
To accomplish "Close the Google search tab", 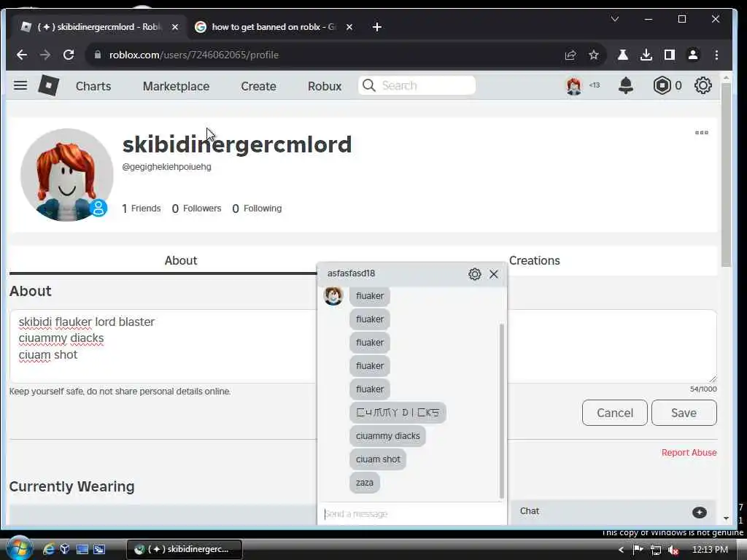I will [x=349, y=27].
